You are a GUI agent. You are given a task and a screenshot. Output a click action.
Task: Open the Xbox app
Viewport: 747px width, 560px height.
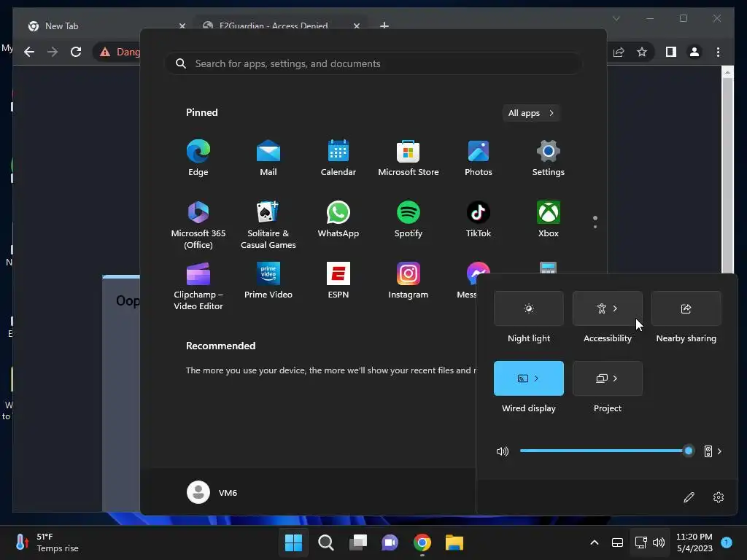549,219
